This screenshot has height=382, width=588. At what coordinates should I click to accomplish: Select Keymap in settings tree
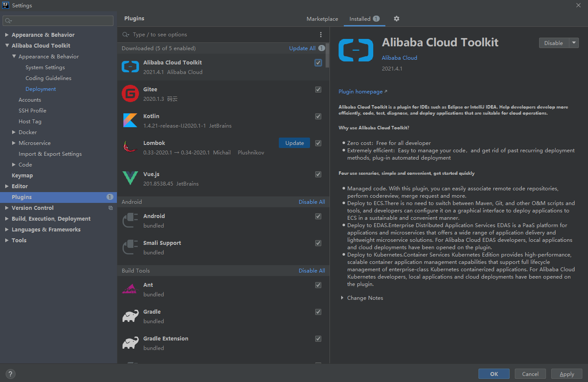point(22,176)
